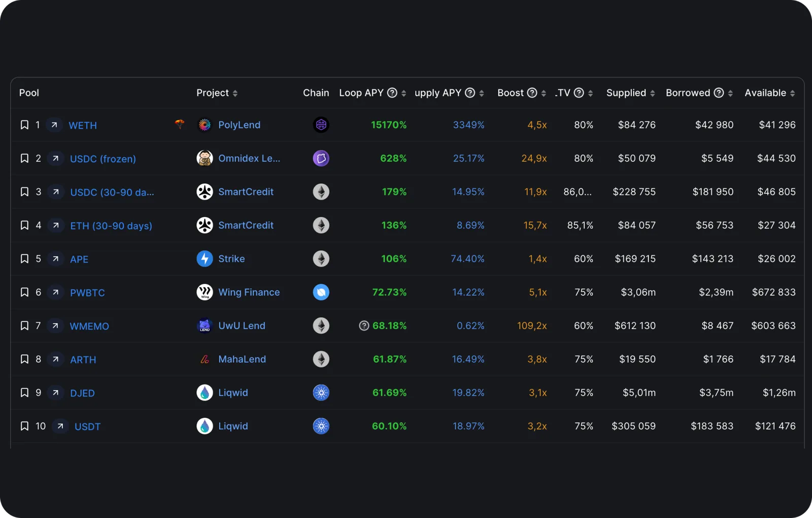Sort table by Supplied column arrows

tap(653, 93)
